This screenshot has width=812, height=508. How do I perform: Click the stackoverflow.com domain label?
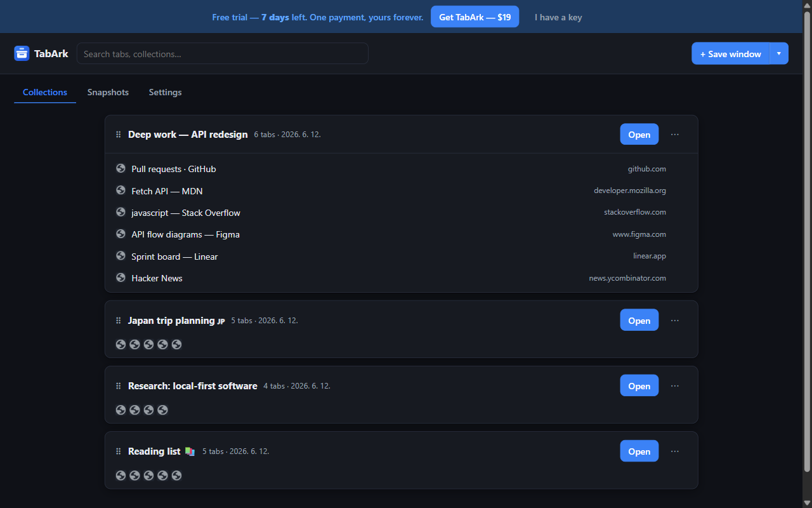pyautogui.click(x=635, y=212)
